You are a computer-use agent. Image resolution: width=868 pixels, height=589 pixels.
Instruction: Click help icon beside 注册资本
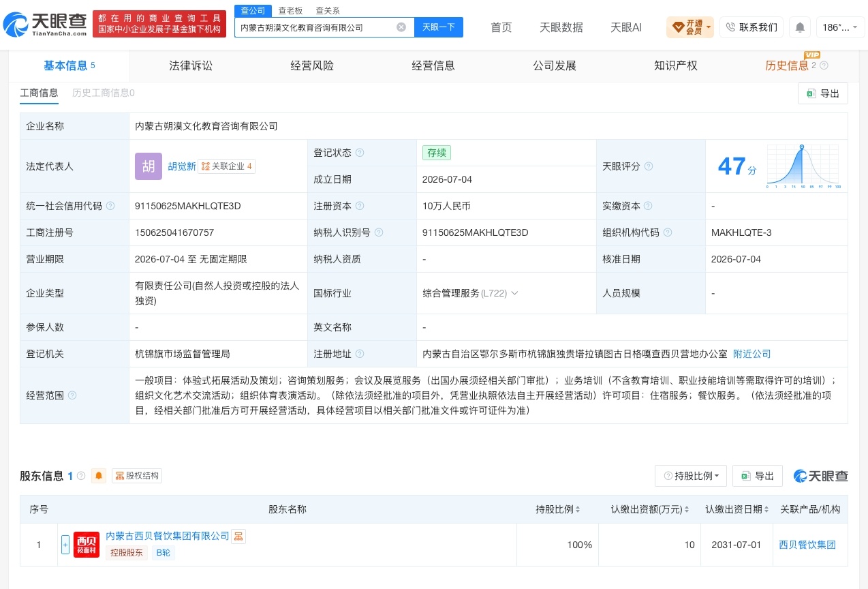[x=360, y=206]
